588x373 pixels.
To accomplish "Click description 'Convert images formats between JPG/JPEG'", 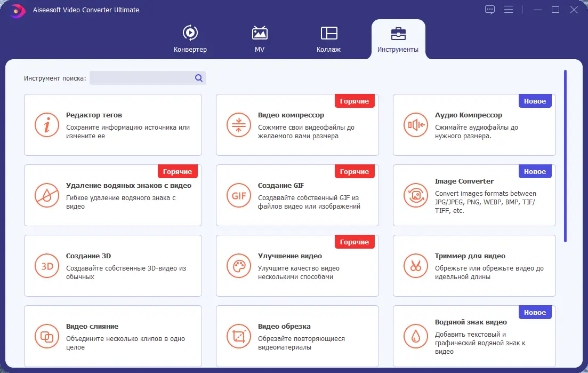I will 486,202.
